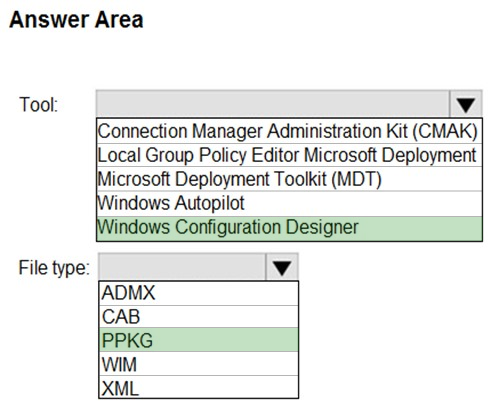This screenshot has width=491, height=405.
Task: Pick Microsoft Deployment Toolkit (MDT)
Action: tap(289, 179)
